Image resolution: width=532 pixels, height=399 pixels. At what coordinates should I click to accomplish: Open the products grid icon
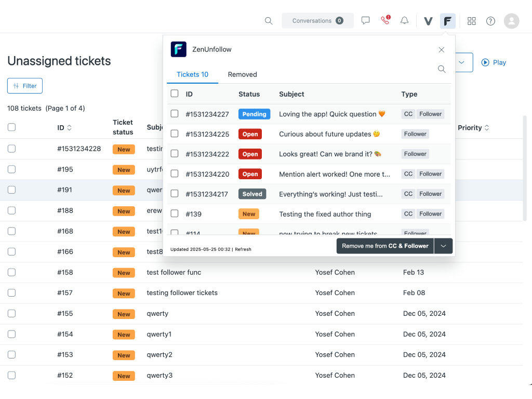coord(472,21)
